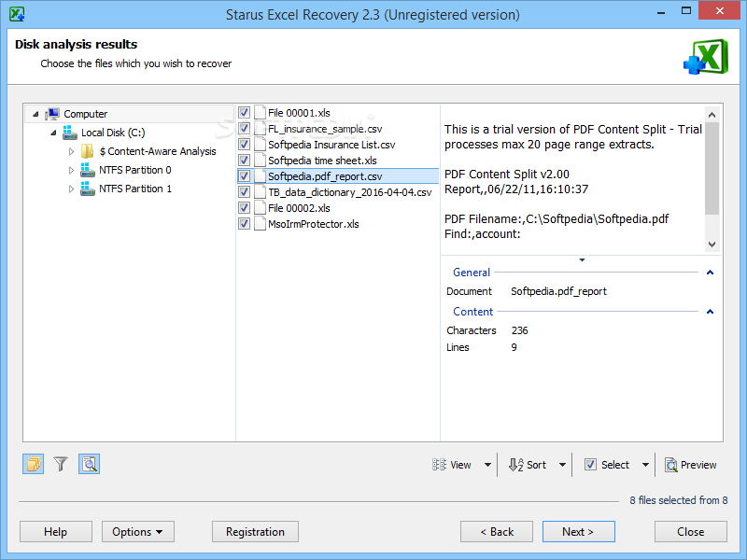
Task: Select MsoIrmProtector.xls file name
Action: [314, 224]
